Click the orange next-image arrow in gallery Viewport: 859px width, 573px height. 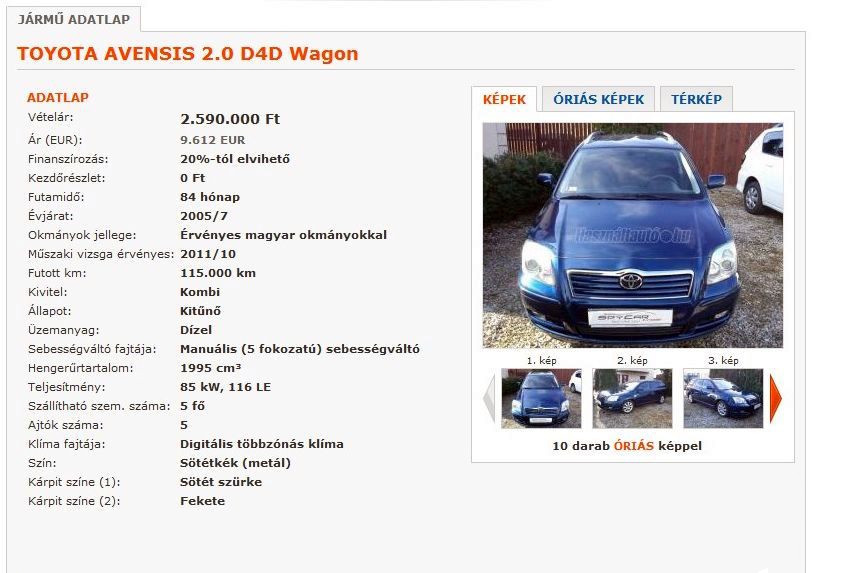point(776,398)
